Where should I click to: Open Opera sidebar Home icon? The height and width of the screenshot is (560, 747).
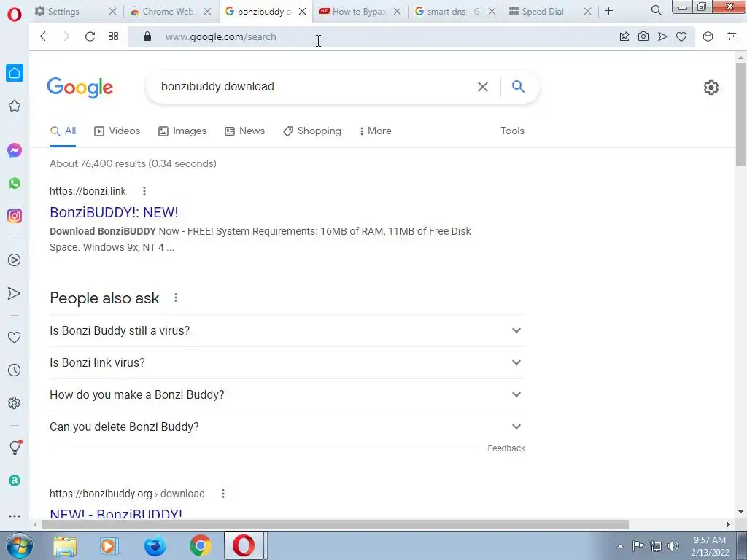click(x=15, y=73)
